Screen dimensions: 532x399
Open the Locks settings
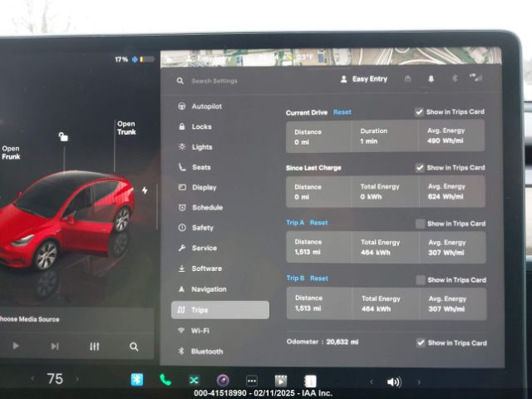tap(195, 126)
